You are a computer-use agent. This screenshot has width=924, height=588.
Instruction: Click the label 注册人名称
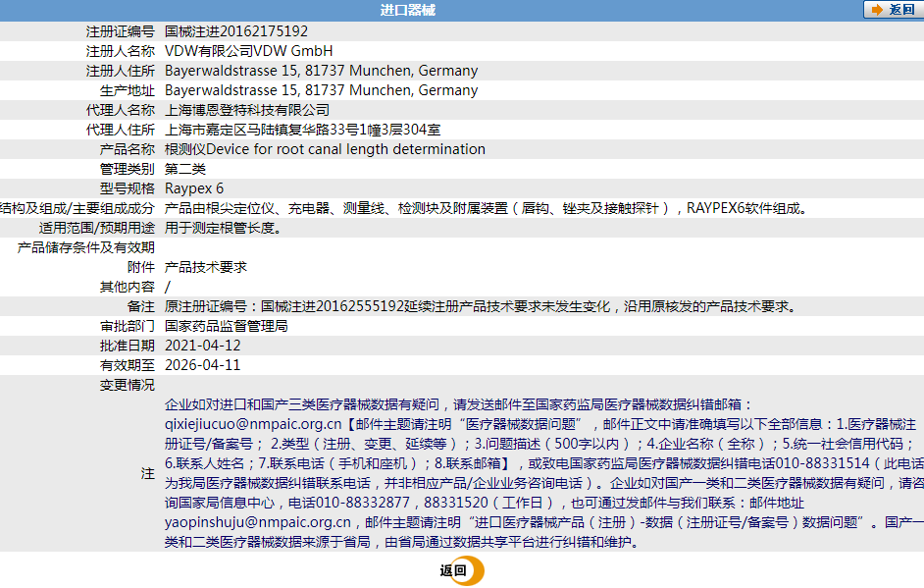point(121,51)
